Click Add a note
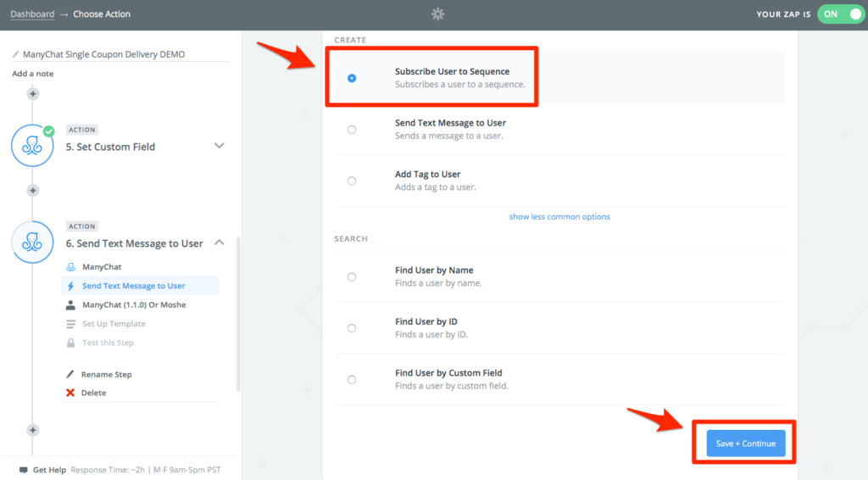The width and height of the screenshot is (868, 480). coord(33,74)
